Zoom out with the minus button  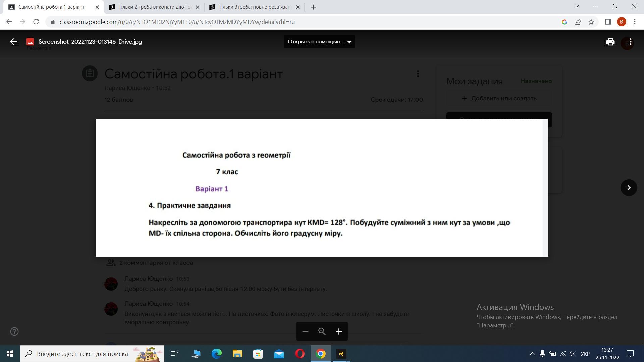point(305,331)
